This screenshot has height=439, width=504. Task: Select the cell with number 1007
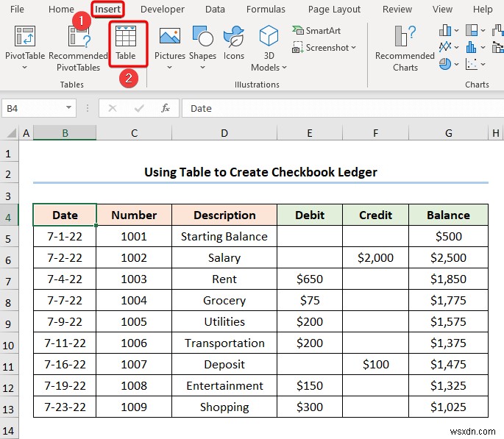[134, 364]
